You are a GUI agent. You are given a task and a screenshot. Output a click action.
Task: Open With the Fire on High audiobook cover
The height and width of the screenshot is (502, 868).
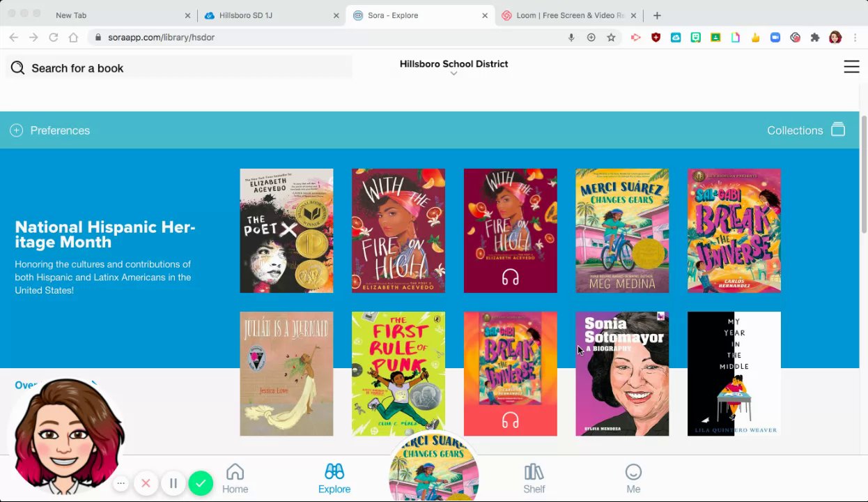tap(511, 231)
